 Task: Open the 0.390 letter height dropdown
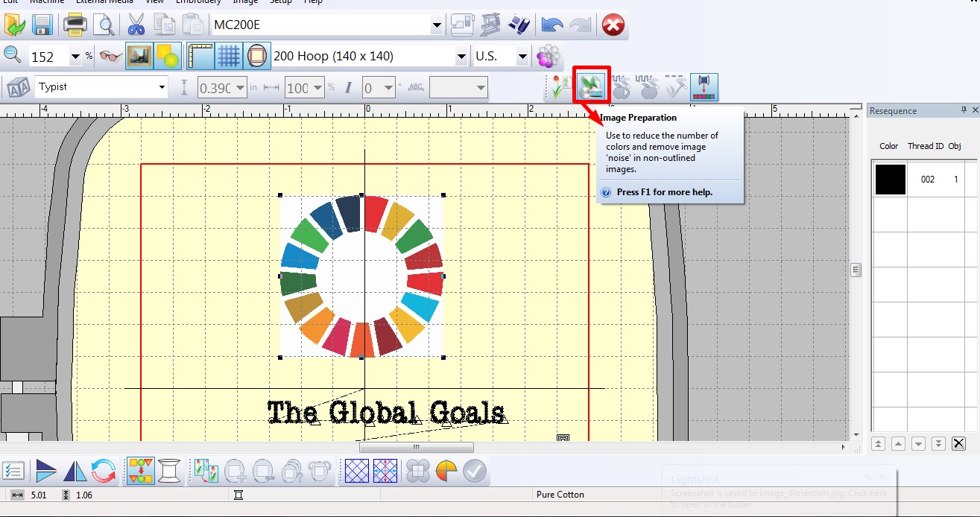tap(240, 89)
